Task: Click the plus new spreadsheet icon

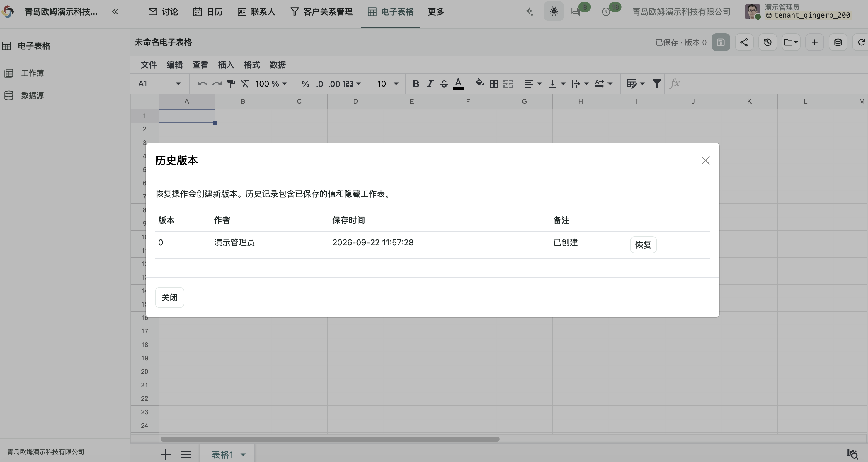Action: (x=814, y=42)
